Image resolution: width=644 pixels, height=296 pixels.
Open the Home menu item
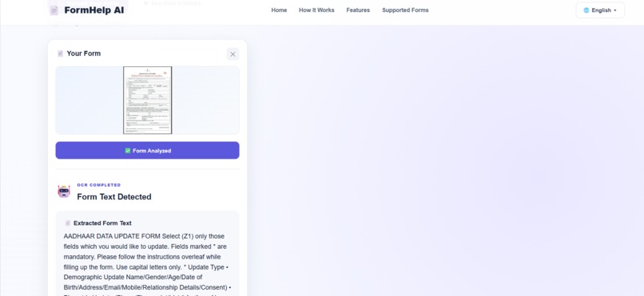(x=279, y=10)
